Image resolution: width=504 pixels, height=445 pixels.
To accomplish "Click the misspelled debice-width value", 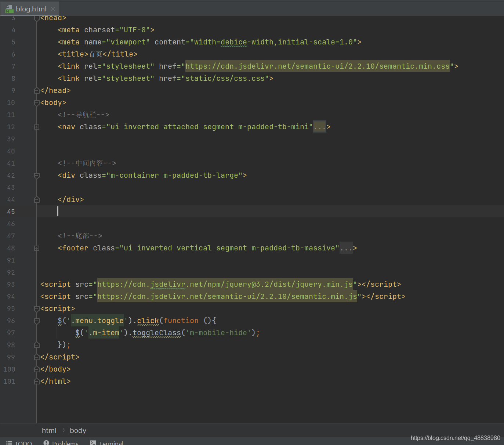I will point(234,42).
